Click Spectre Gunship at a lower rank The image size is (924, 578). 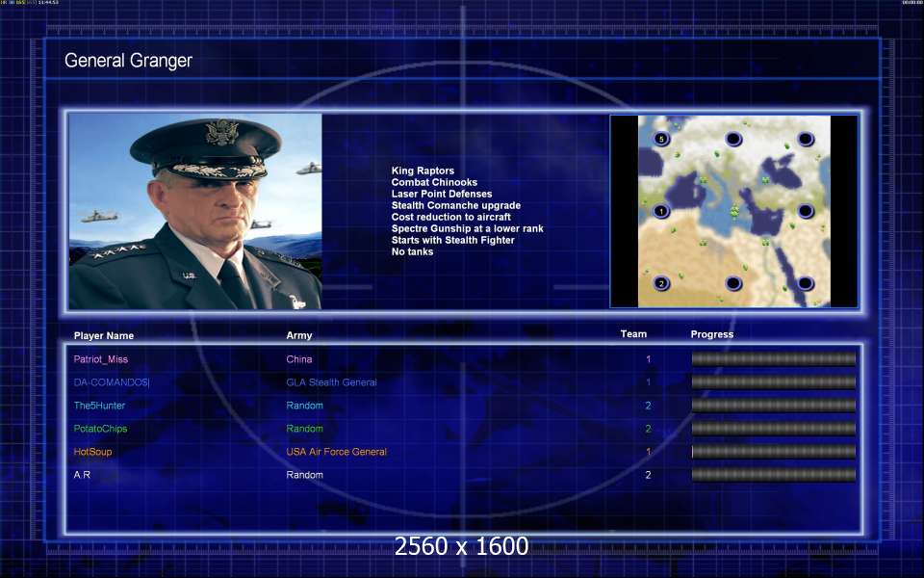tap(468, 228)
